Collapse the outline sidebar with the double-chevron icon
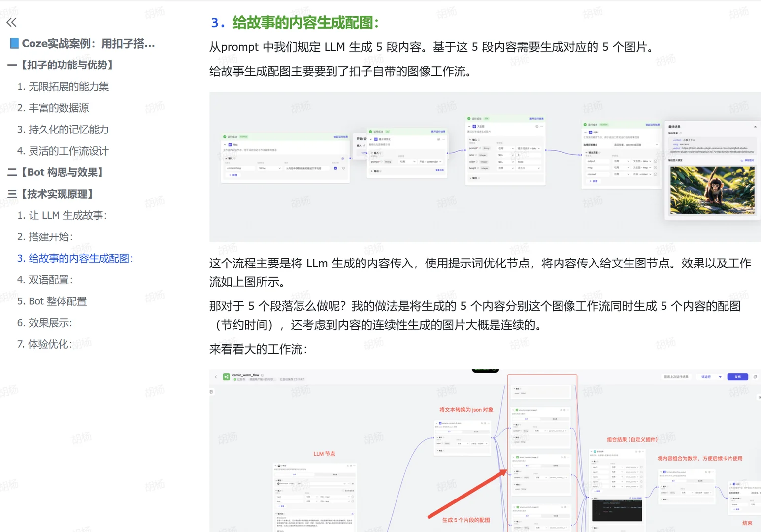The width and height of the screenshot is (761, 532). [x=11, y=22]
